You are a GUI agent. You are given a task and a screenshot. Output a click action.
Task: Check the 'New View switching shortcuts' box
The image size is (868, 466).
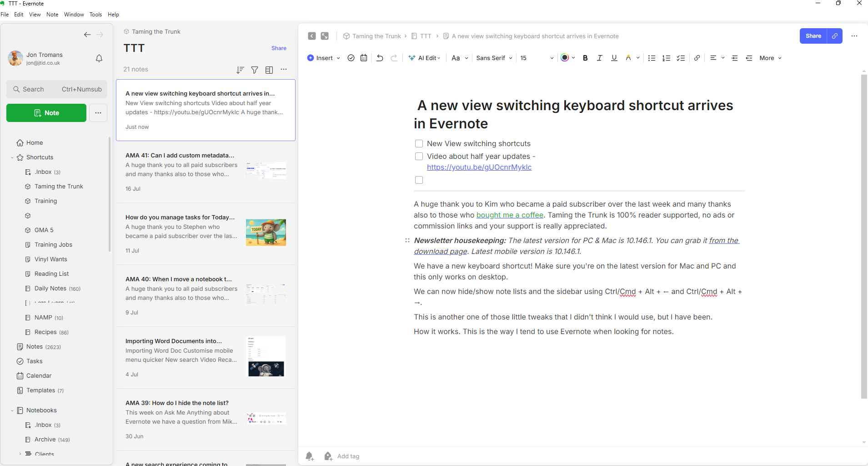[419, 144]
